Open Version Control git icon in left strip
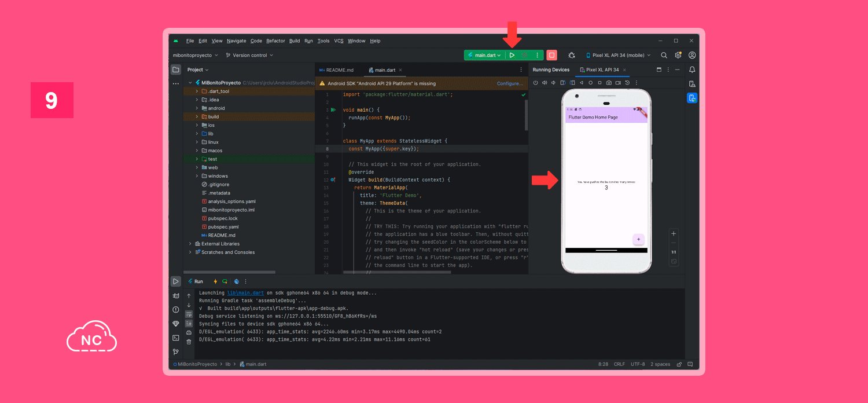The image size is (868, 403). click(176, 351)
